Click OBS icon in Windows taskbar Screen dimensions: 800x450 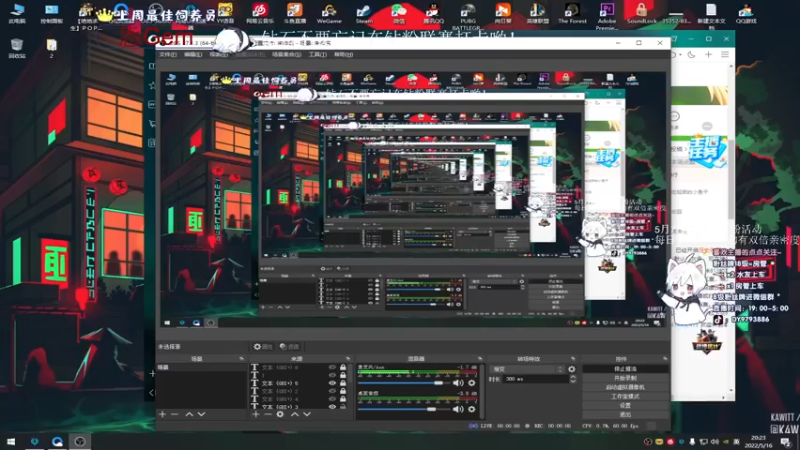(80, 441)
